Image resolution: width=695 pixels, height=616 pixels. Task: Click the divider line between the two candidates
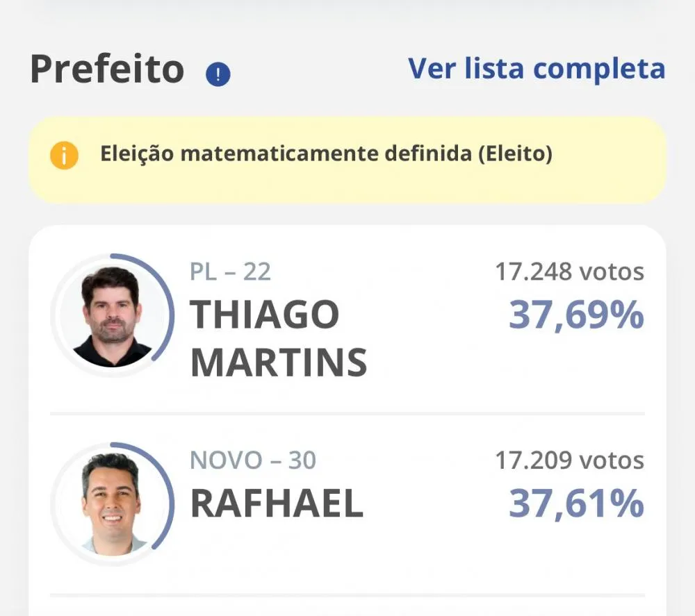coord(347,414)
